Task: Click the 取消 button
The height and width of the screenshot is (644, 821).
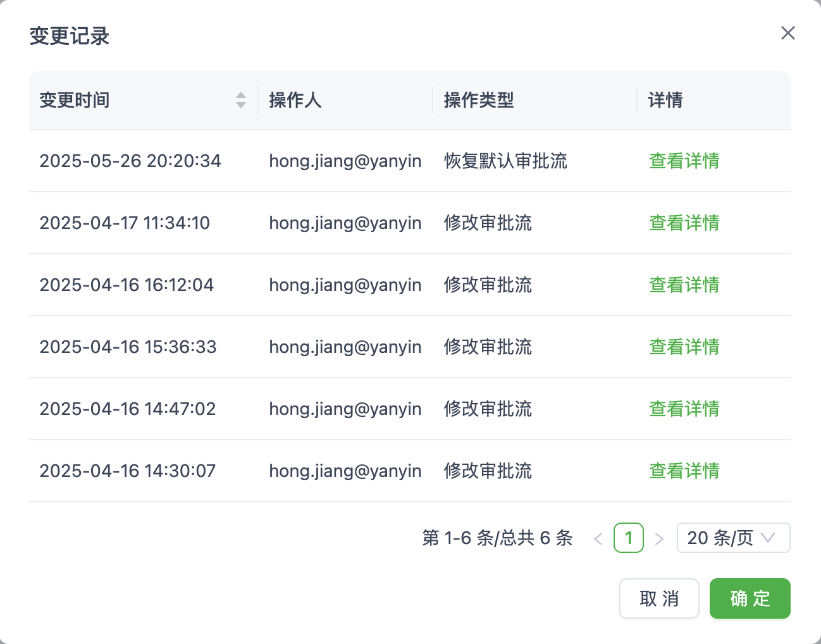Action: pos(658,598)
